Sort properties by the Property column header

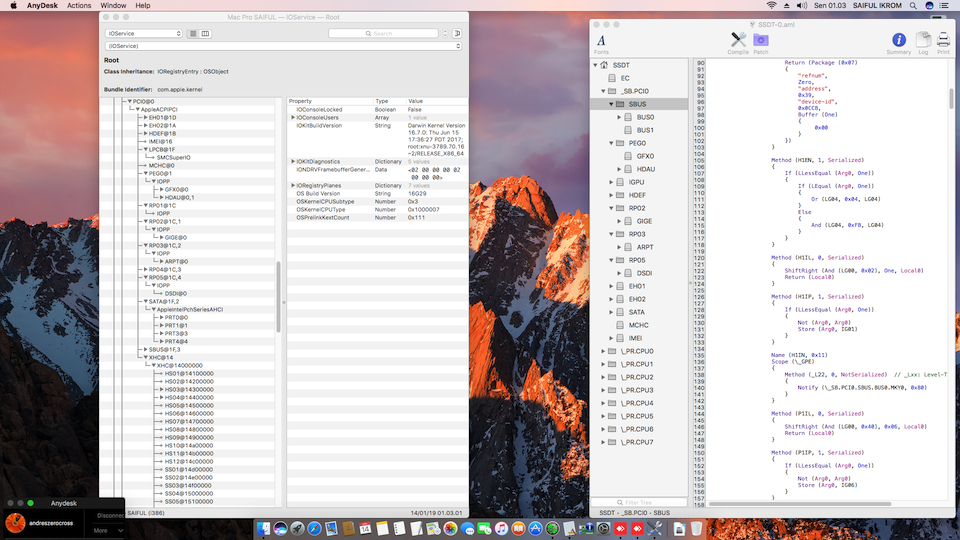pyautogui.click(x=329, y=101)
